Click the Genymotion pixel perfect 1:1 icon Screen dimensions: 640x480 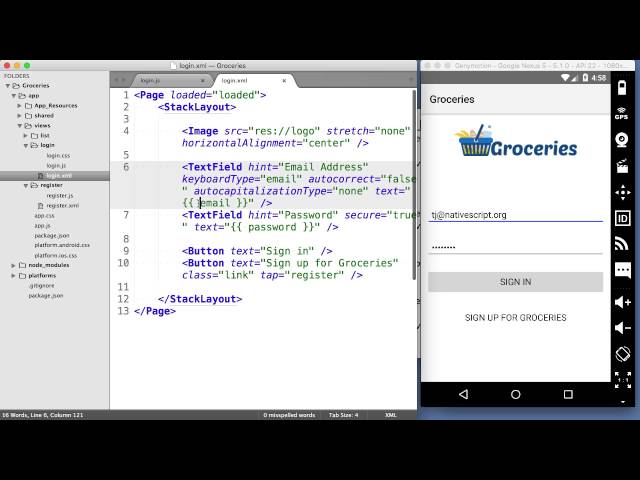coord(623,380)
